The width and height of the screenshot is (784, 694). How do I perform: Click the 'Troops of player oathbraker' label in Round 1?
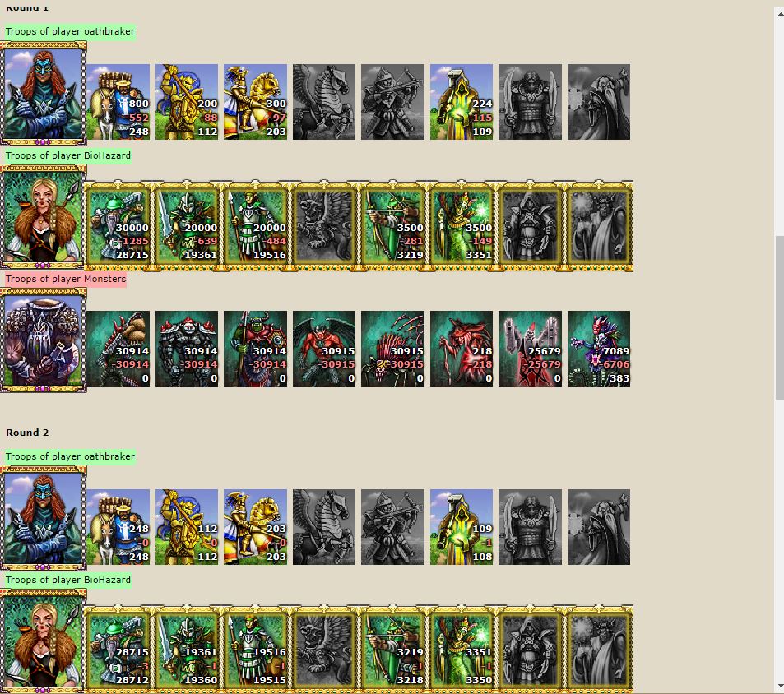tap(70, 31)
